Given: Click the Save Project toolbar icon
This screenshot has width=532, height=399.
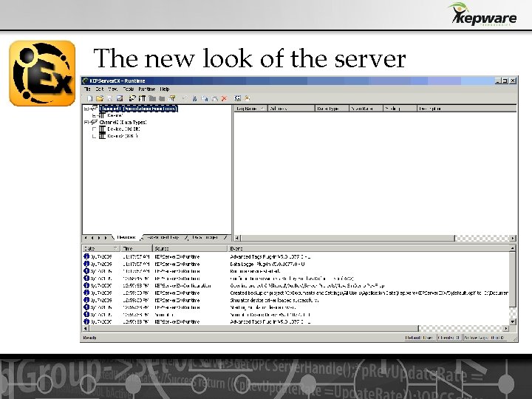Looking at the screenshot, I should tap(109, 98).
